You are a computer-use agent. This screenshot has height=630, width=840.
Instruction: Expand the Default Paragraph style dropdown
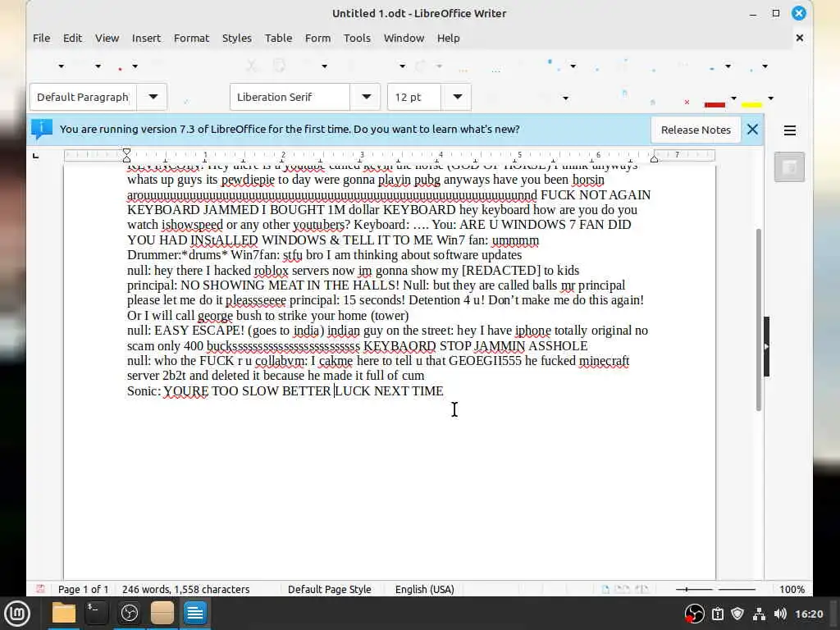click(153, 97)
